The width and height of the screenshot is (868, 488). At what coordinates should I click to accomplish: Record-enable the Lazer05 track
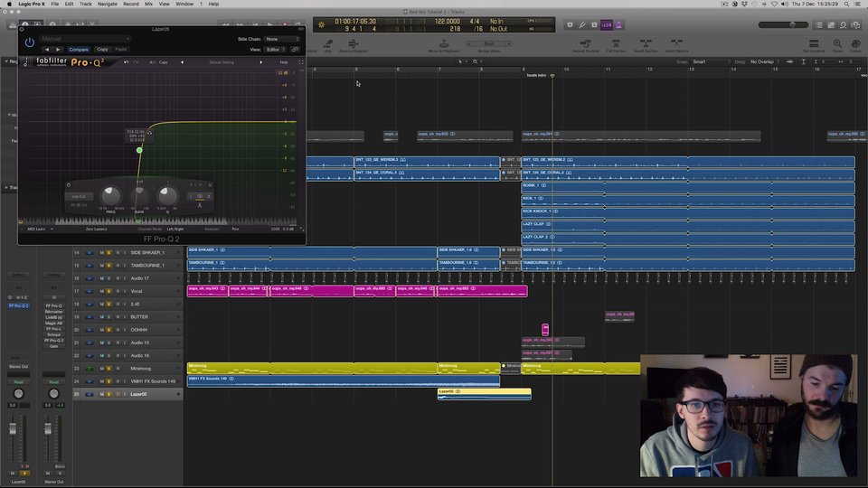(118, 395)
